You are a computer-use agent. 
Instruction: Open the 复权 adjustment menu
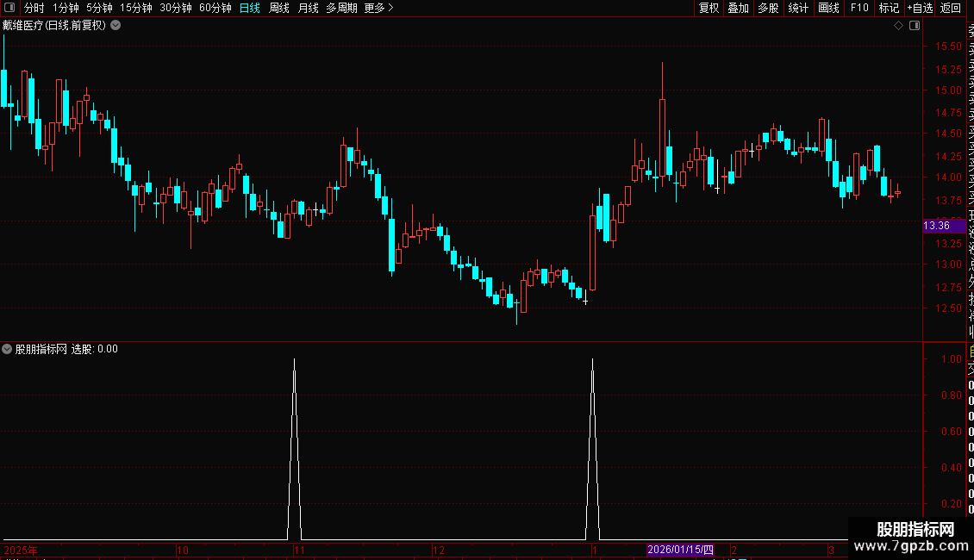709,8
